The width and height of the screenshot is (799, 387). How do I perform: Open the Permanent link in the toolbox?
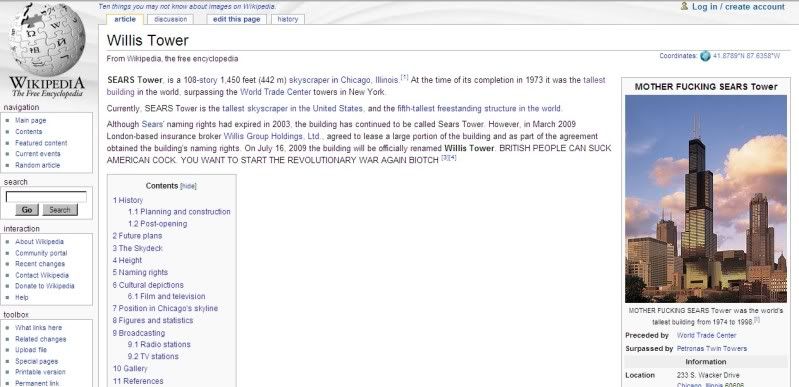(37, 383)
